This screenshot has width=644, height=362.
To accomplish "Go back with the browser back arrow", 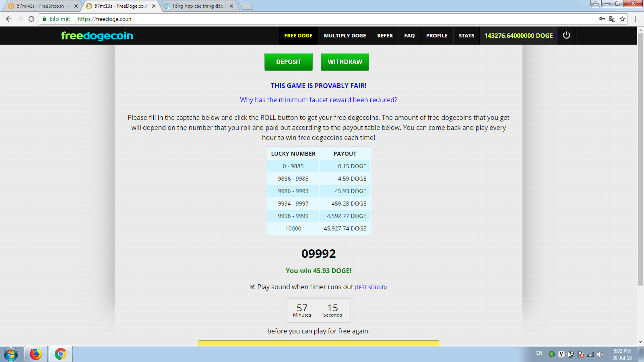I will pyautogui.click(x=9, y=19).
